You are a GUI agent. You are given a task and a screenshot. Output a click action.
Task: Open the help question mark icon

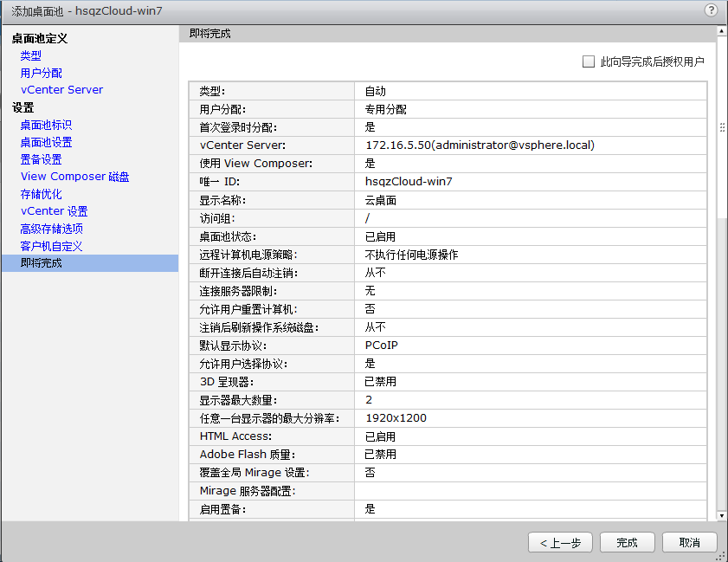pyautogui.click(x=711, y=10)
